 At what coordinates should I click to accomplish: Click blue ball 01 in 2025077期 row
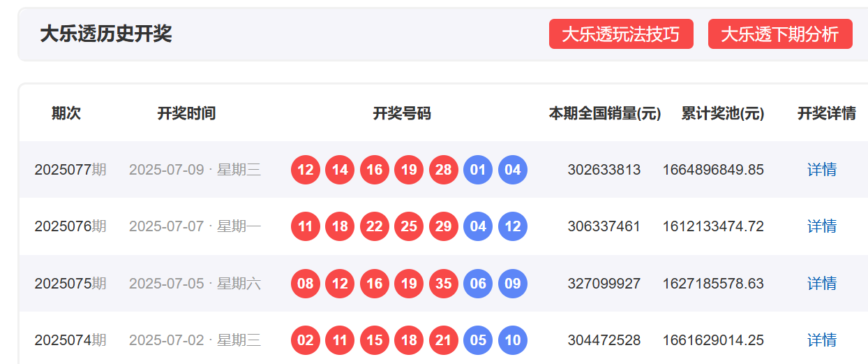(478, 170)
